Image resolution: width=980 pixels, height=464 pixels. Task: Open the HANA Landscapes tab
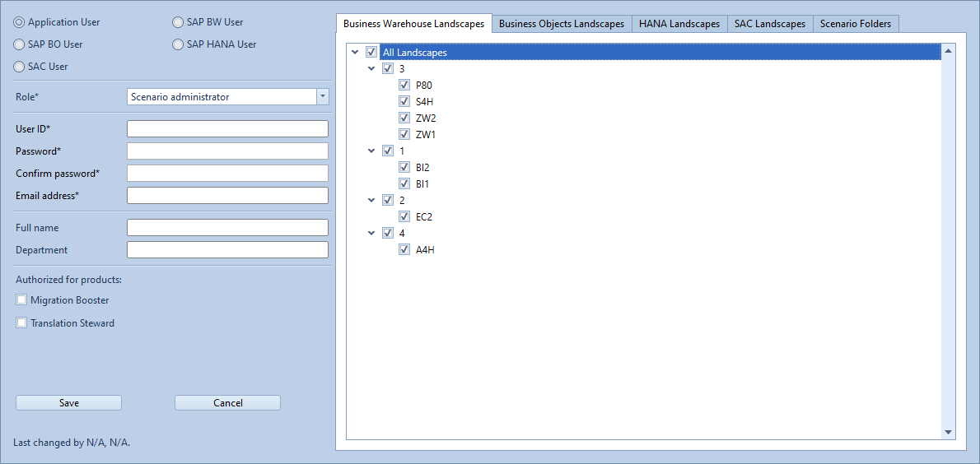click(x=679, y=24)
